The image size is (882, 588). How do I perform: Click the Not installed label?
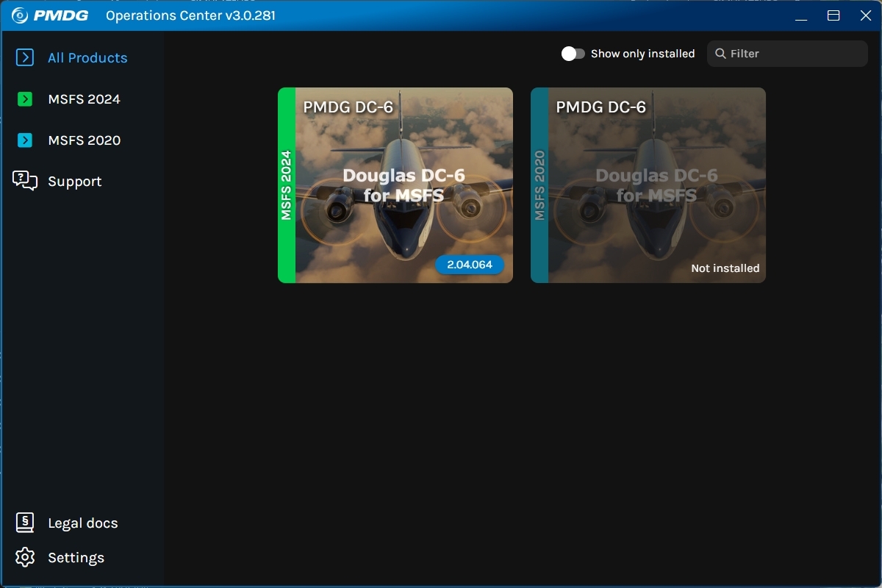point(725,268)
